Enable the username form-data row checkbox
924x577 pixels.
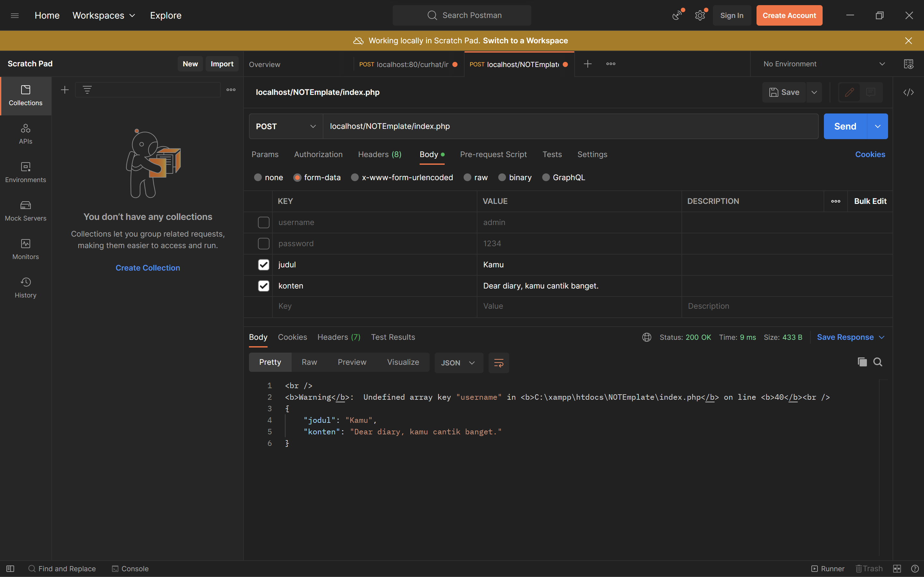263,222
